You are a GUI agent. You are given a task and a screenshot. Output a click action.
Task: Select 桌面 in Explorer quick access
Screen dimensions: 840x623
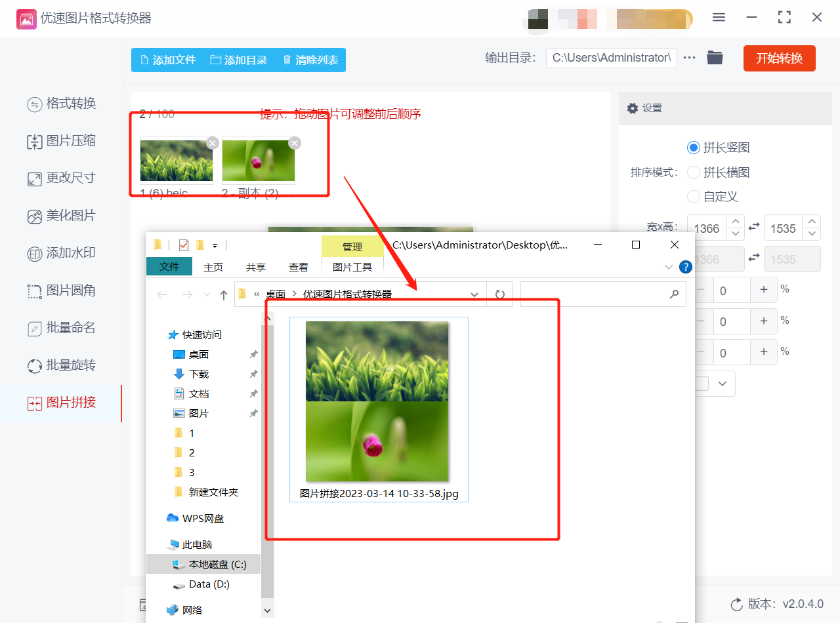click(191, 354)
